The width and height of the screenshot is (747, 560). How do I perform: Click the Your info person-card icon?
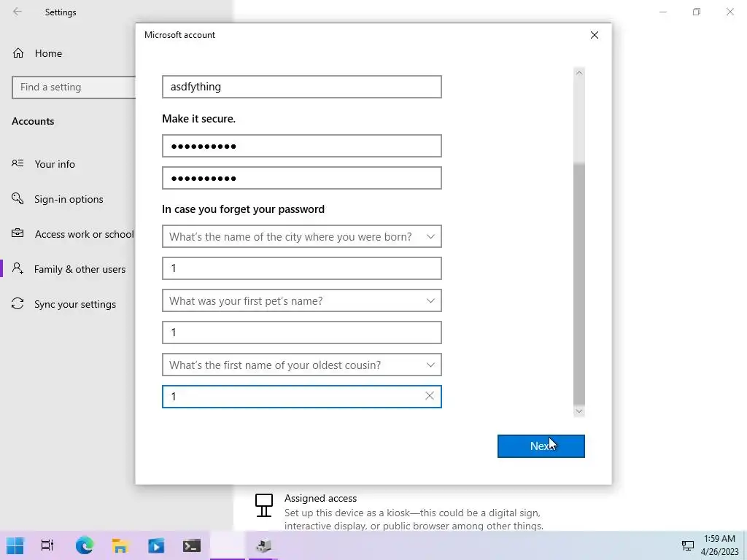pos(18,163)
